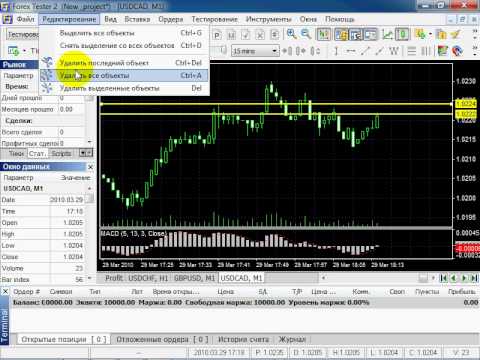Click the yellow clipboard toolbar icon
The image size is (480, 360).
[441, 34]
